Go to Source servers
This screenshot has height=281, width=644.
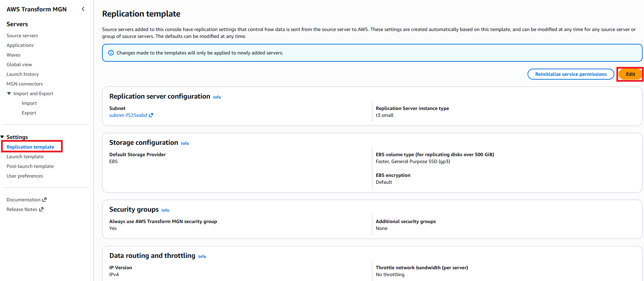tap(22, 36)
